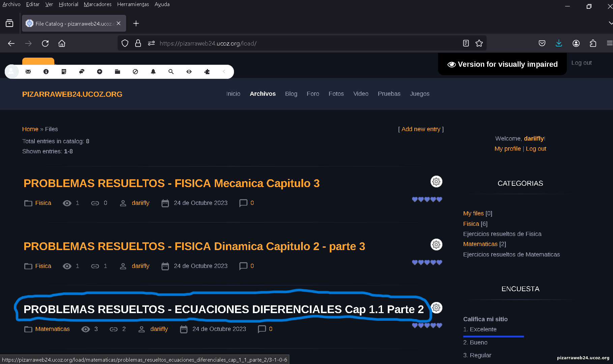This screenshot has width=613, height=364.
Task: Click the magnifier search icon in admin bar
Action: coord(171,72)
